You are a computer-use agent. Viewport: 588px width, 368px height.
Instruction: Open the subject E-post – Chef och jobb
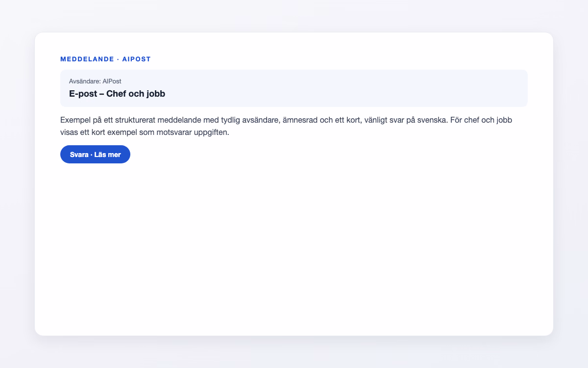117,94
